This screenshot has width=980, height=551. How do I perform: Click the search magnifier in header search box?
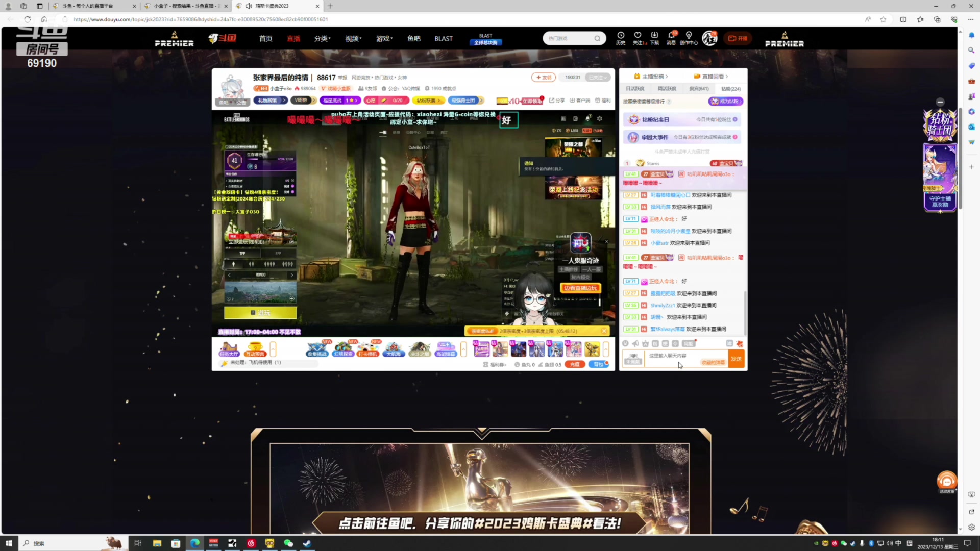597,38
